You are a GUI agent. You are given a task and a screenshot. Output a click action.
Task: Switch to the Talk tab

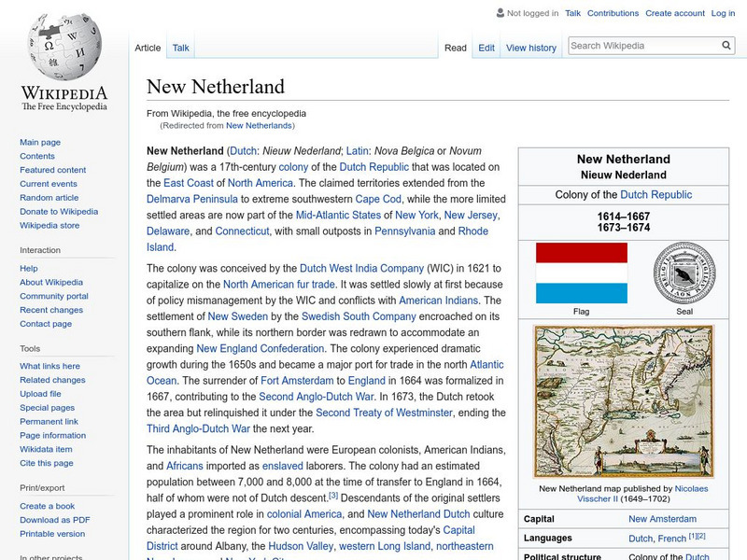click(x=179, y=47)
